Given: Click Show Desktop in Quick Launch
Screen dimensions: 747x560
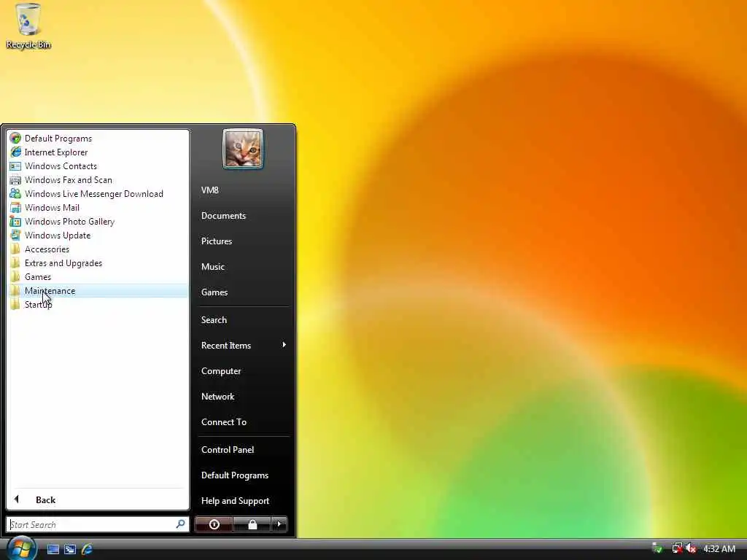Looking at the screenshot, I should pyautogui.click(x=53, y=549).
